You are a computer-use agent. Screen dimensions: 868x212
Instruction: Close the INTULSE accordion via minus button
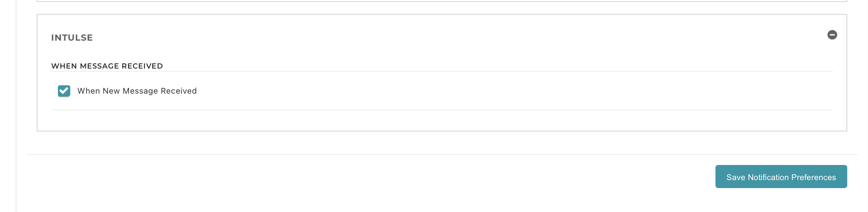click(832, 35)
